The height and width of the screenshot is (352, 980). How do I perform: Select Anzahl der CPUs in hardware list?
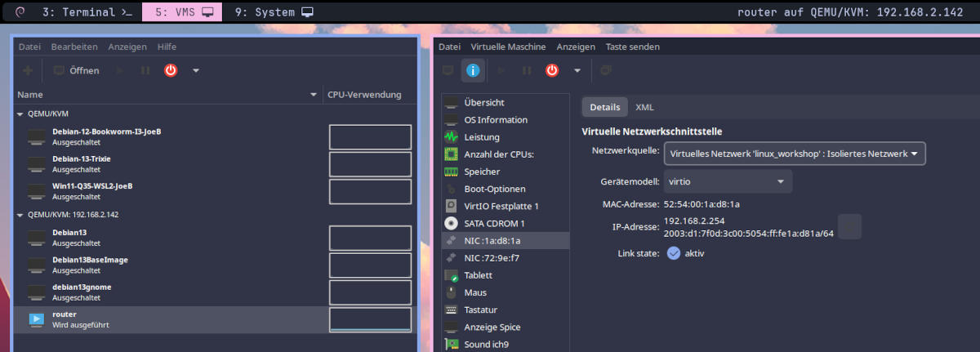[x=505, y=154]
